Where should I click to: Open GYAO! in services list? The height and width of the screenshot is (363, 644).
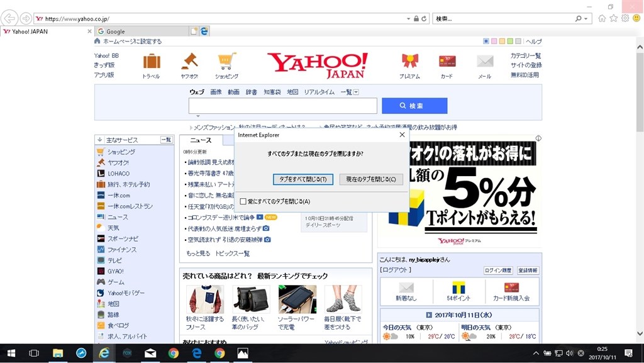point(116,271)
